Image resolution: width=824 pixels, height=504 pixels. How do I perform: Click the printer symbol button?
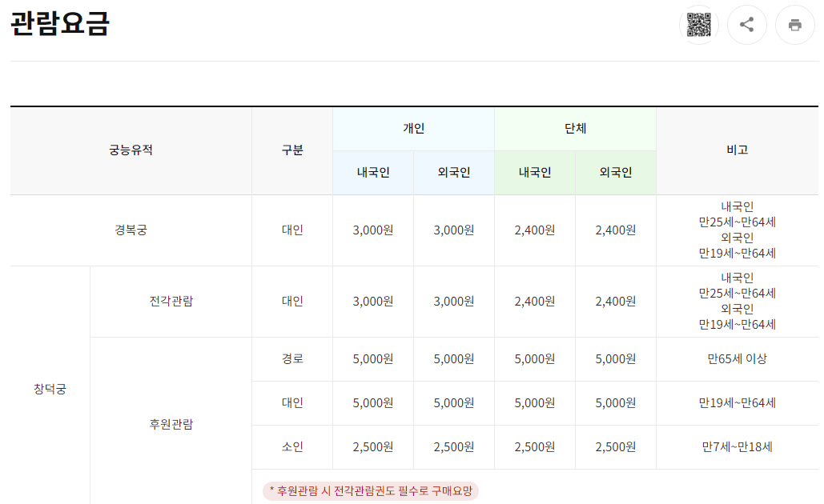794,25
